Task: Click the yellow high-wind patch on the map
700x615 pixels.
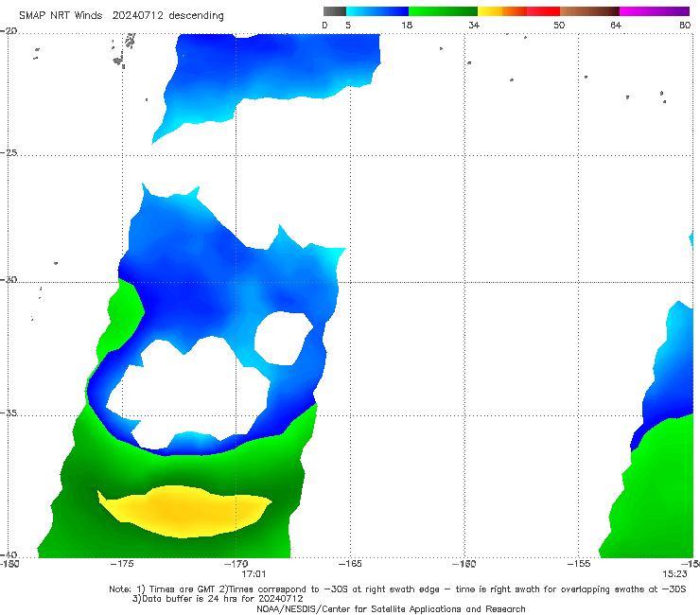Action: pos(183,511)
